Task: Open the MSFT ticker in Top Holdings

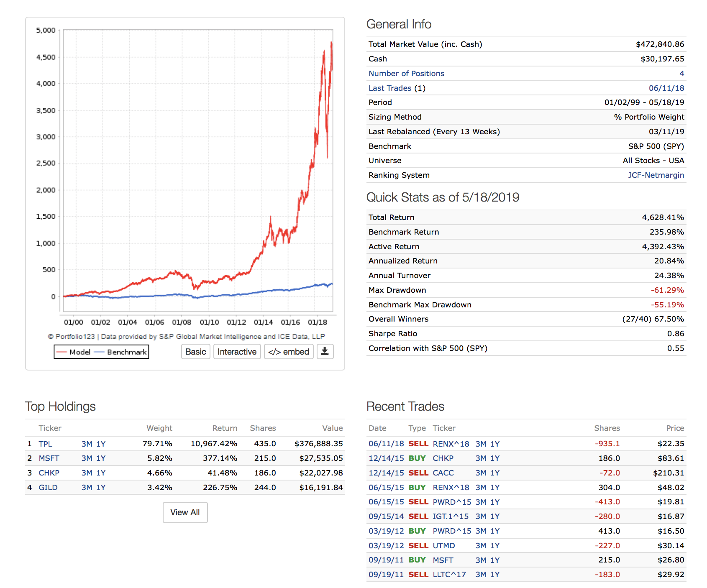Action: (x=49, y=458)
